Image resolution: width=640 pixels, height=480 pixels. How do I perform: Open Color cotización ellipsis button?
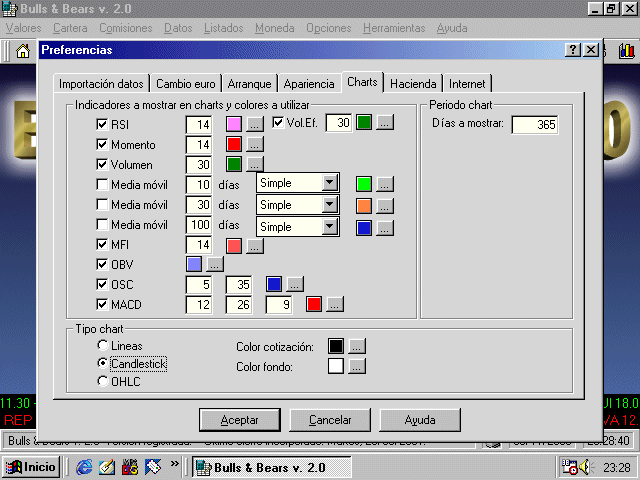pyautogui.click(x=356, y=346)
